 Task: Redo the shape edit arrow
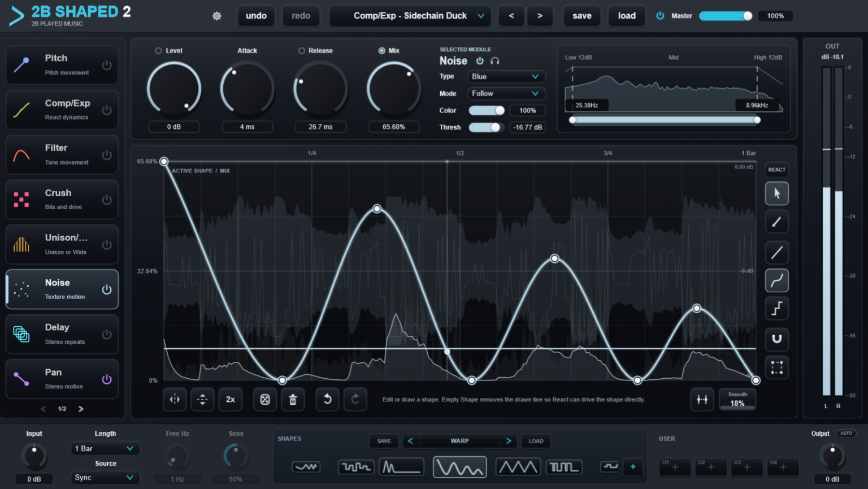click(x=355, y=400)
